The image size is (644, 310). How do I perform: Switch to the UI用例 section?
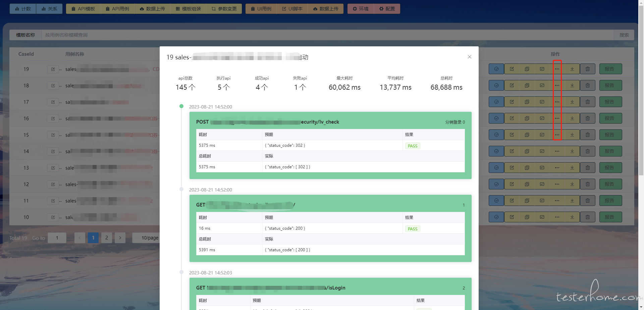pos(261,9)
